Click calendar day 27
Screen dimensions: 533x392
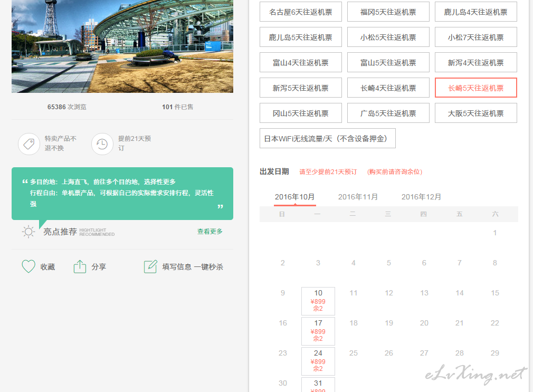(x=424, y=353)
